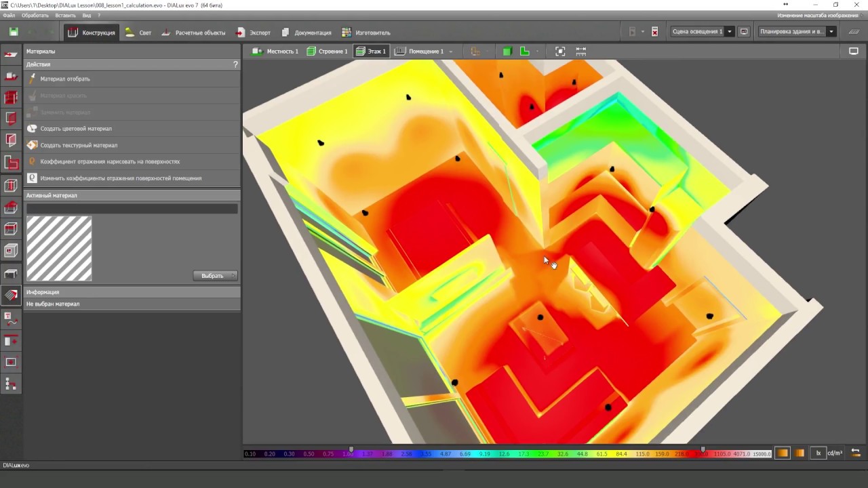This screenshot has width=868, height=488.
Task: Click the zoom-to-fit view icon
Action: [x=560, y=52]
